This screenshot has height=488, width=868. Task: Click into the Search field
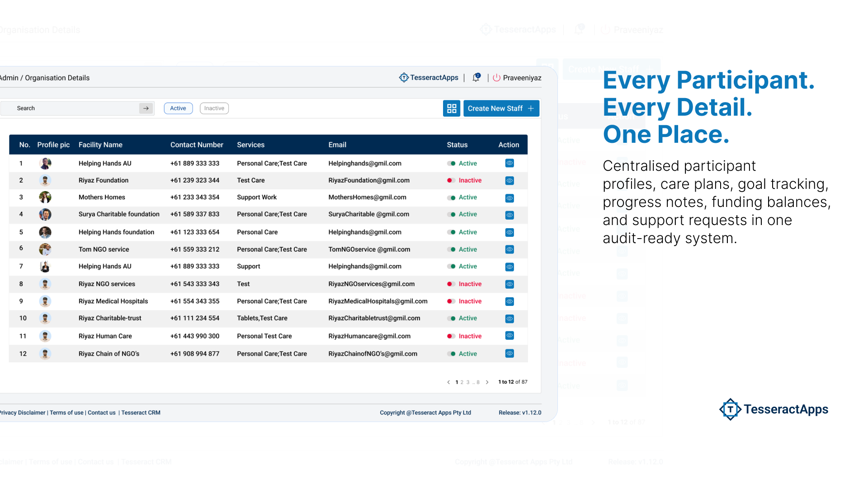click(77, 108)
